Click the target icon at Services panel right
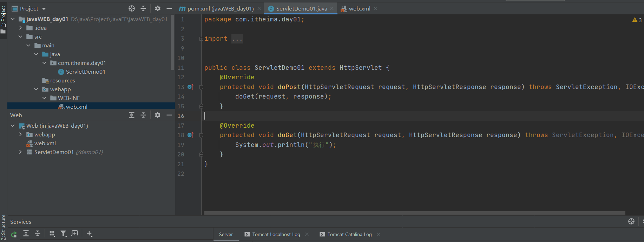The width and height of the screenshot is (644, 242). pos(631,221)
